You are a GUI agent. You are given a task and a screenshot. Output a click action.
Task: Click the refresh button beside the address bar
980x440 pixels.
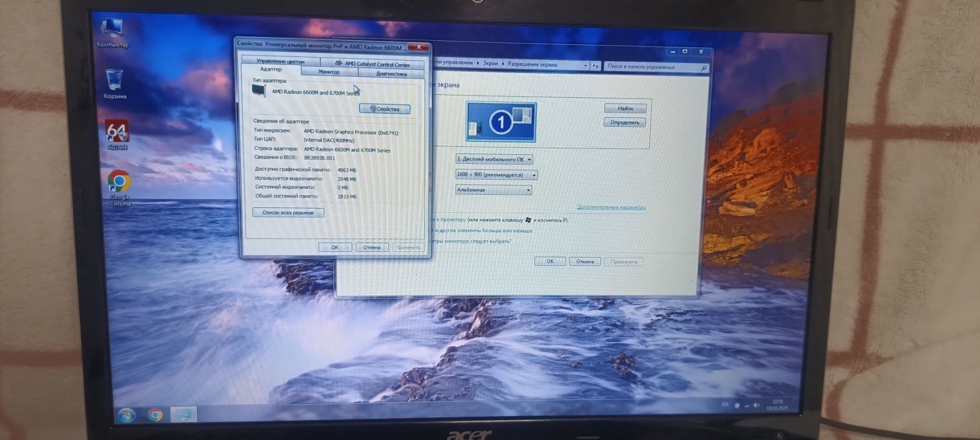click(595, 66)
